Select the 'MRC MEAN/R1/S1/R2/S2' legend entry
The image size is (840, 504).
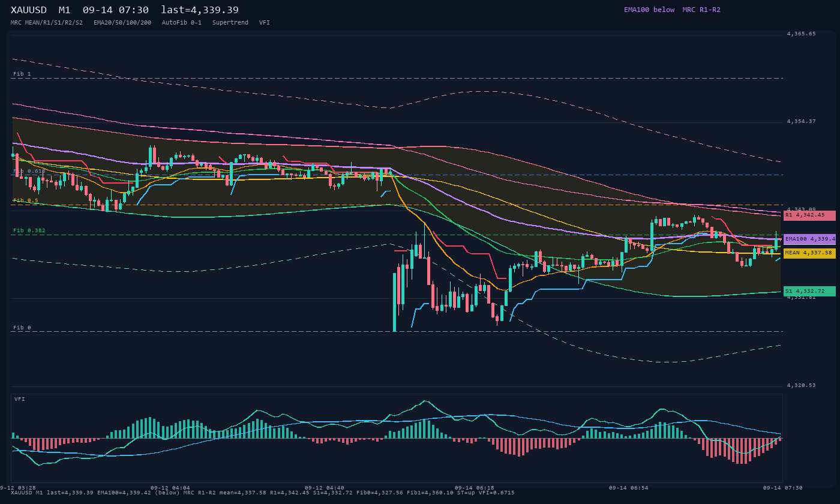(47, 22)
